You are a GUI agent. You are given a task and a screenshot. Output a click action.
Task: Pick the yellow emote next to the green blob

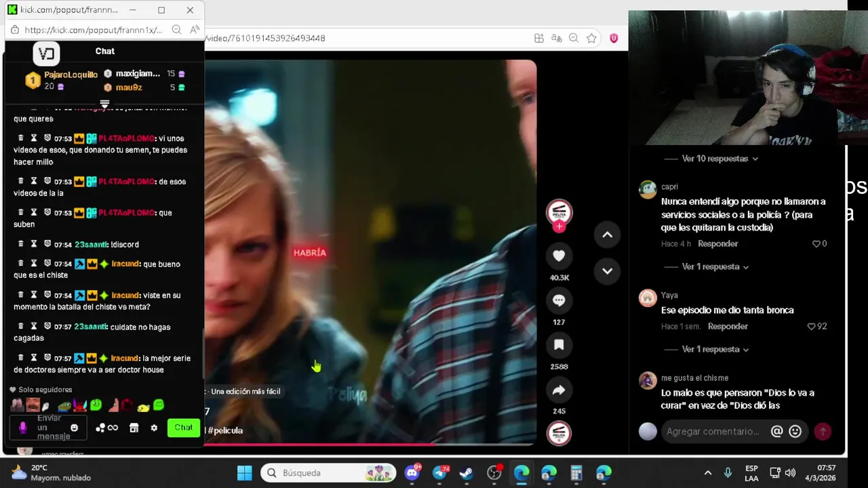(x=143, y=407)
